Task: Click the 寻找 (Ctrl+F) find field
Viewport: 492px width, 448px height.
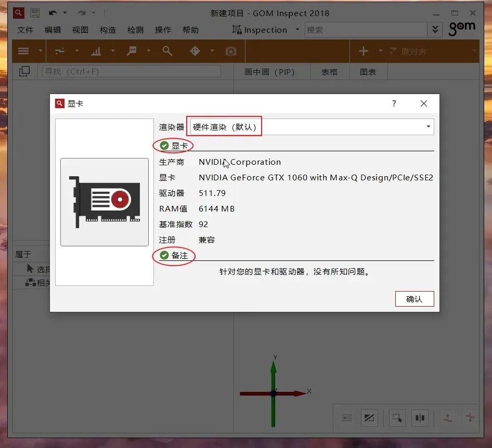Action: (132, 72)
